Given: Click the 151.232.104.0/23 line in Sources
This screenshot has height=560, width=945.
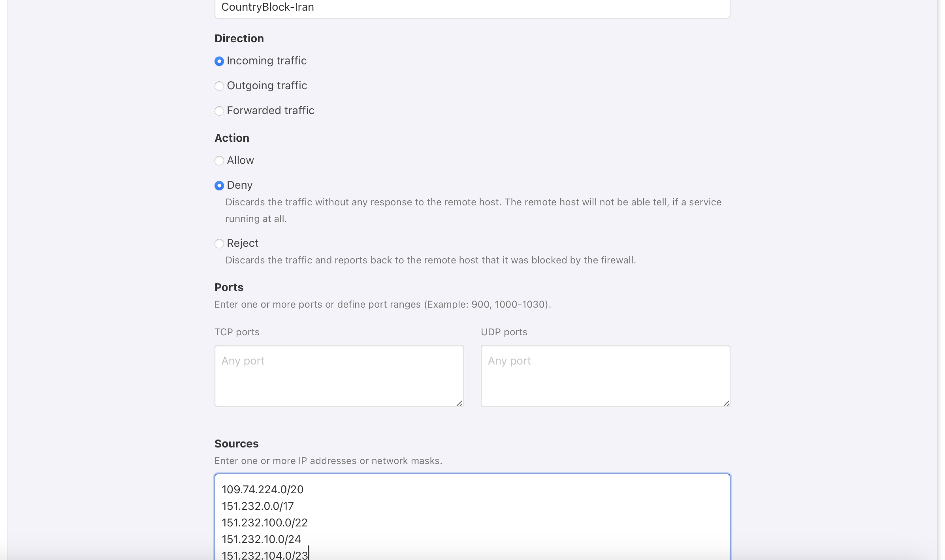Looking at the screenshot, I should click(265, 555).
